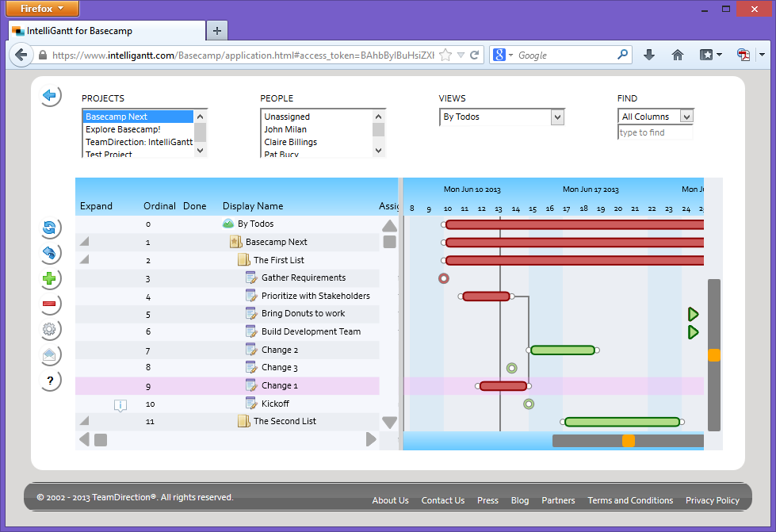Open the Contact Us link
The image size is (776, 532).
tap(443, 500)
